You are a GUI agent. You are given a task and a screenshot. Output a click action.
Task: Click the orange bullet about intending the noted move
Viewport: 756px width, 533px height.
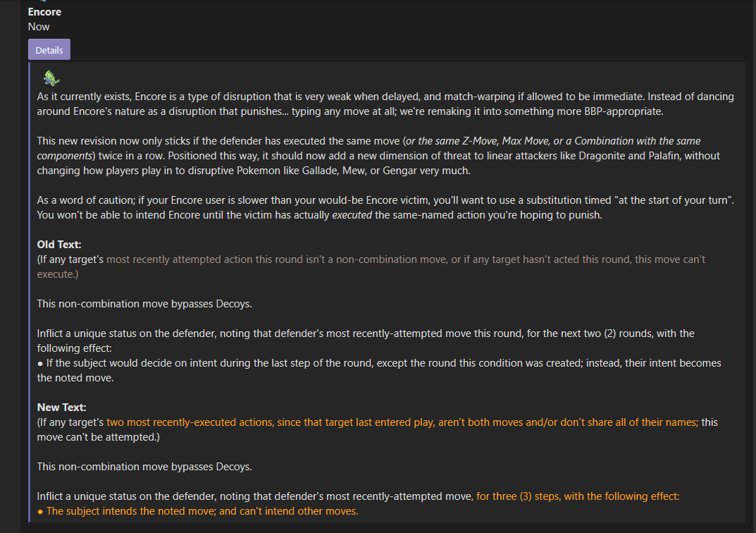coord(198,511)
